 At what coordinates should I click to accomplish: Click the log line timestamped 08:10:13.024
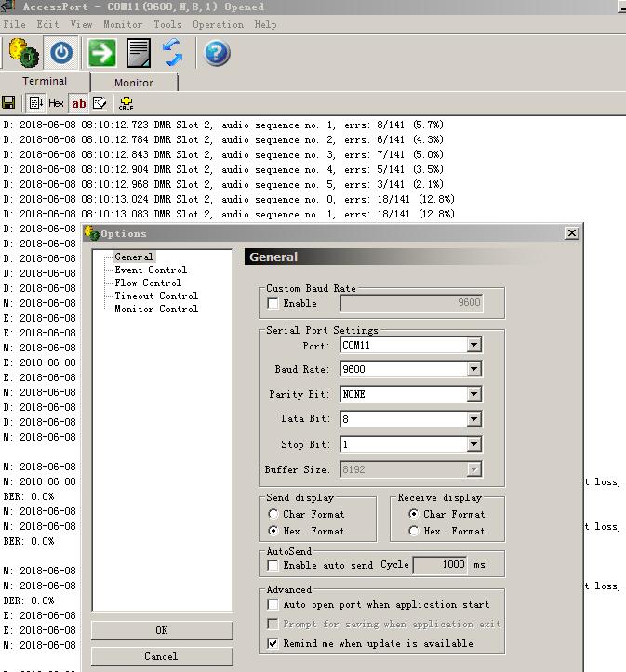229,199
